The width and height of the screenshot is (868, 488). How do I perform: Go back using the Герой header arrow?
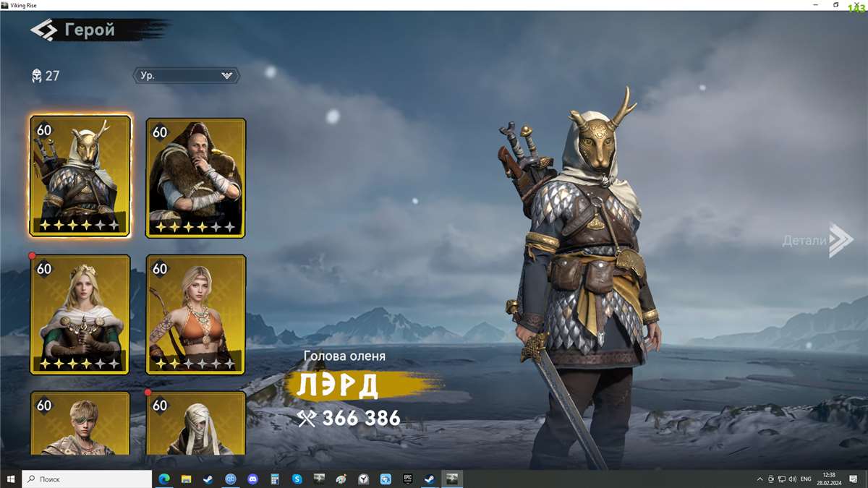(43, 30)
